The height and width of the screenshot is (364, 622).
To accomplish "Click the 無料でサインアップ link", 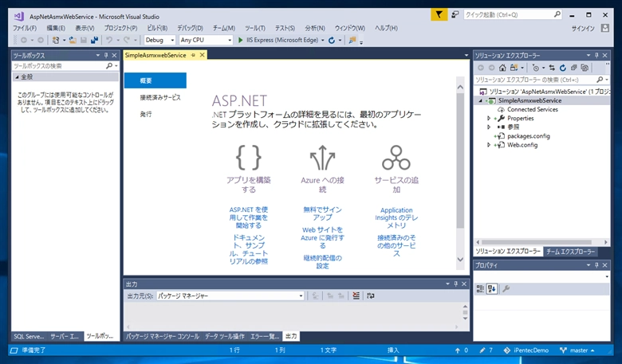I will point(322,213).
